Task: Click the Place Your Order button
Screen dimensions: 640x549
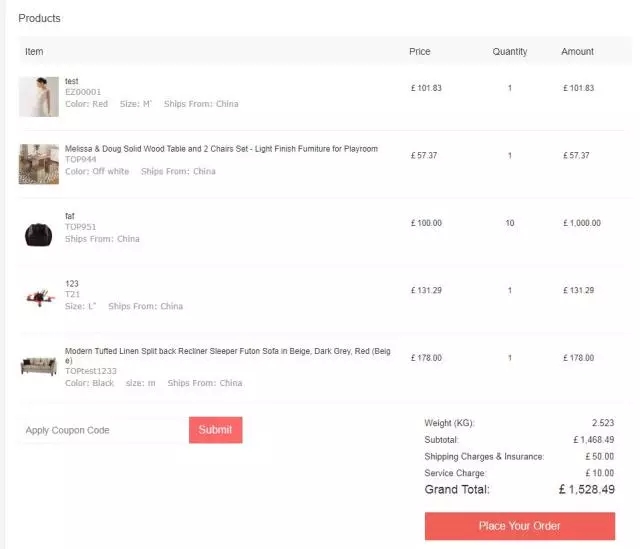Action: point(519,526)
